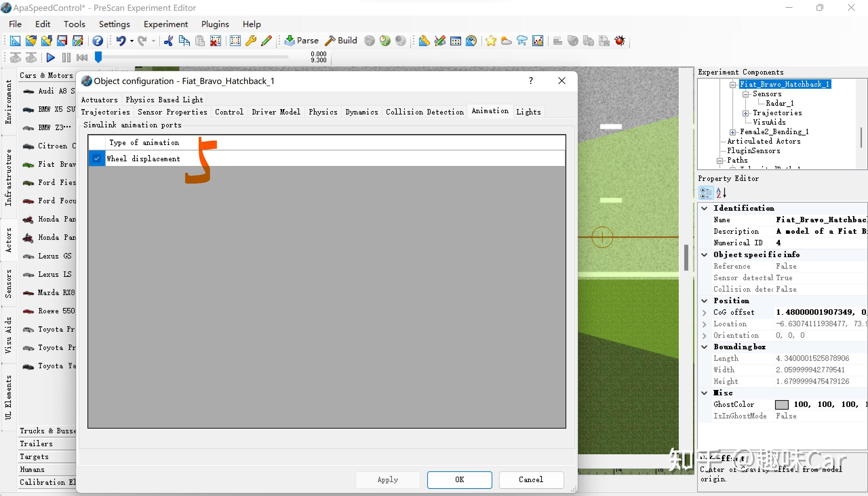Click the OK button
This screenshot has width=868, height=496.
[x=459, y=480]
